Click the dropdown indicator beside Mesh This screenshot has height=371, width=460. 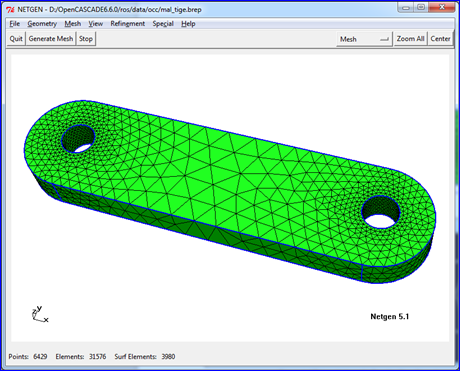pos(384,39)
